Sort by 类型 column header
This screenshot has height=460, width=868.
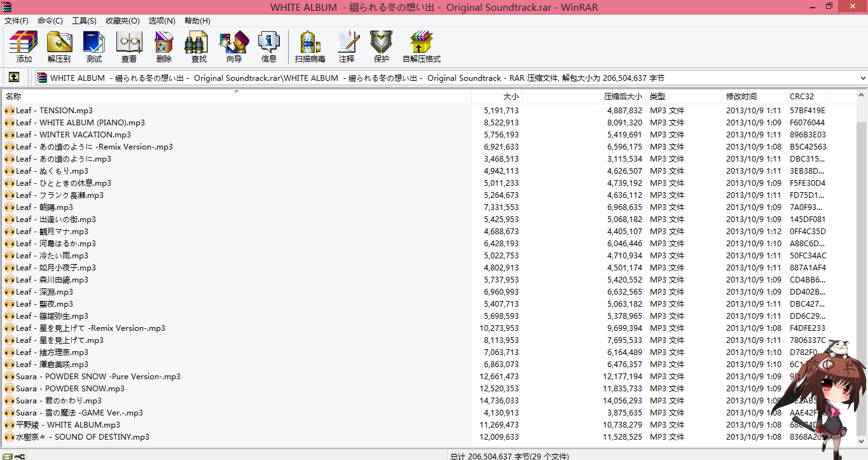tap(684, 97)
